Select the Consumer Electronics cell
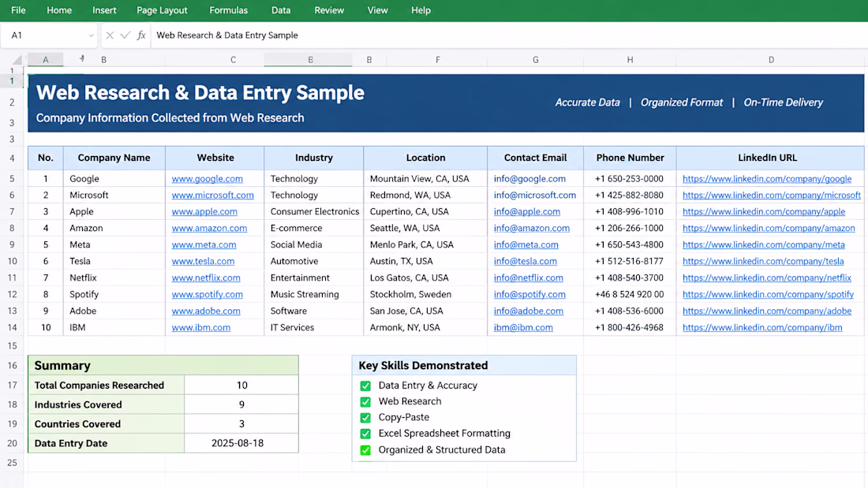Image resolution: width=868 pixels, height=488 pixels. tap(314, 212)
